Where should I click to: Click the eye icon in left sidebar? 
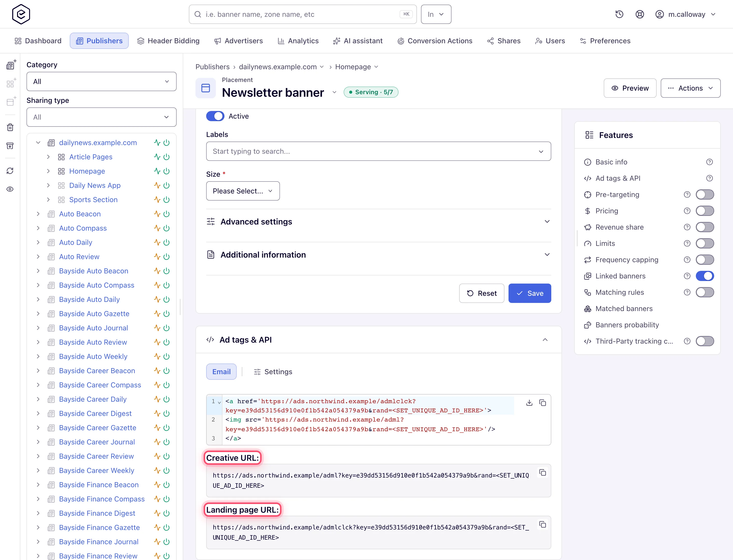tap(10, 189)
